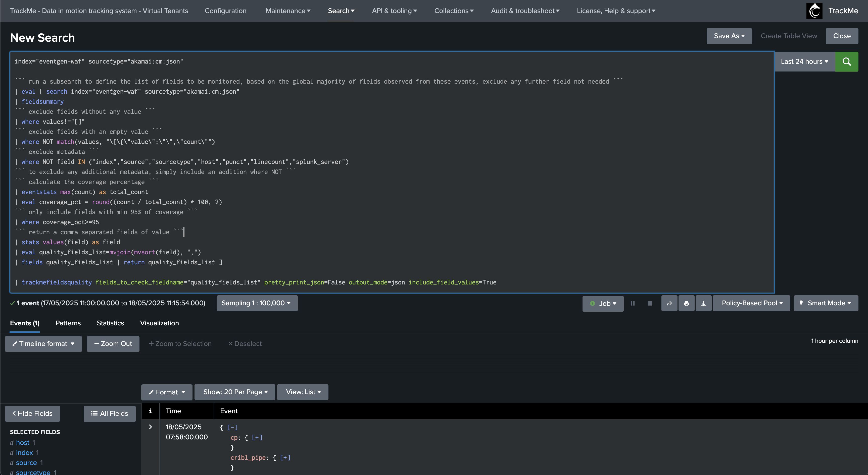
Task: Select the source field
Action: point(26,463)
